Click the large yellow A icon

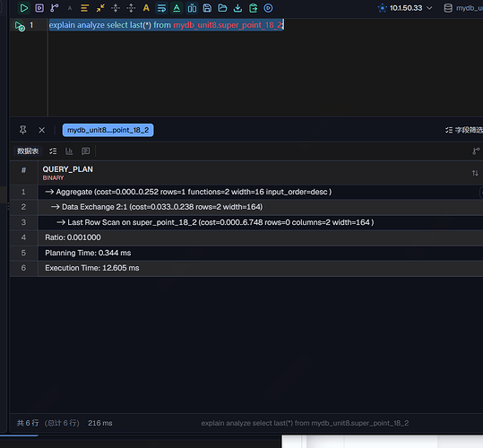pos(146,8)
